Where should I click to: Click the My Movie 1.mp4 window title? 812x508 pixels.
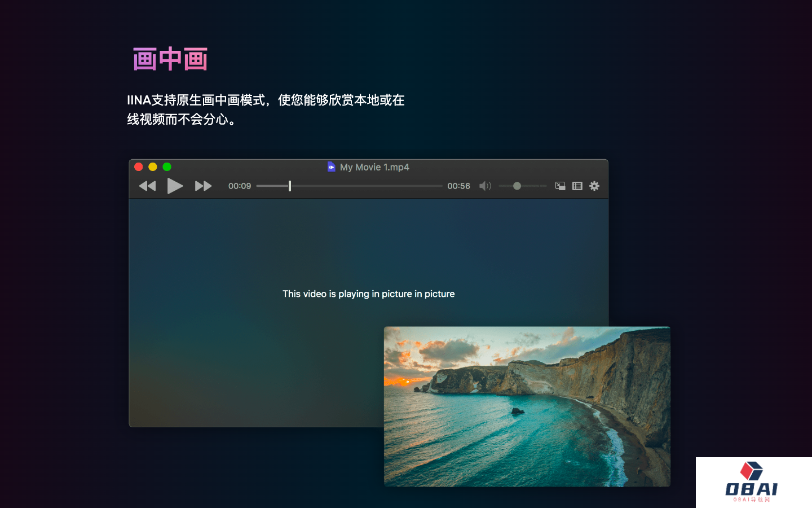(374, 167)
